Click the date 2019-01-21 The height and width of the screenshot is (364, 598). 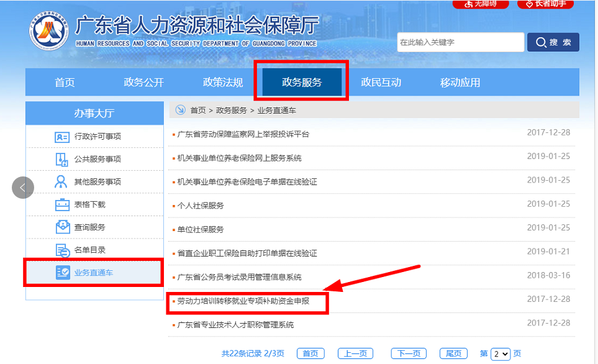coord(548,252)
